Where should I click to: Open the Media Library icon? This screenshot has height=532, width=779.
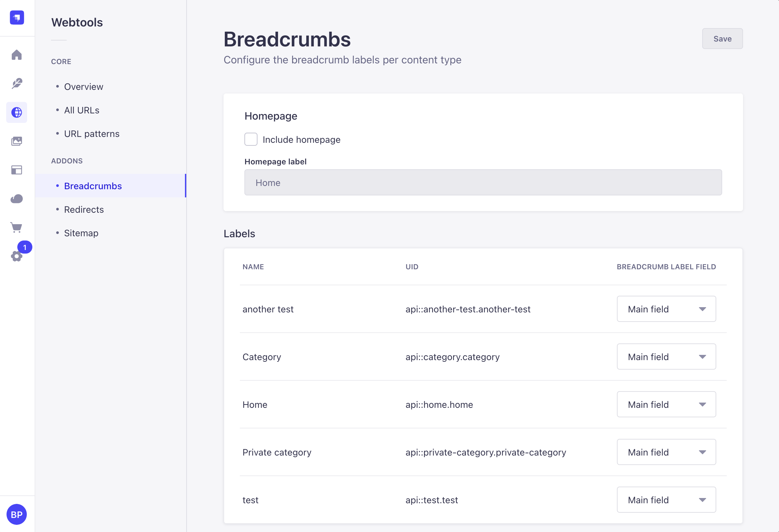pos(17,141)
